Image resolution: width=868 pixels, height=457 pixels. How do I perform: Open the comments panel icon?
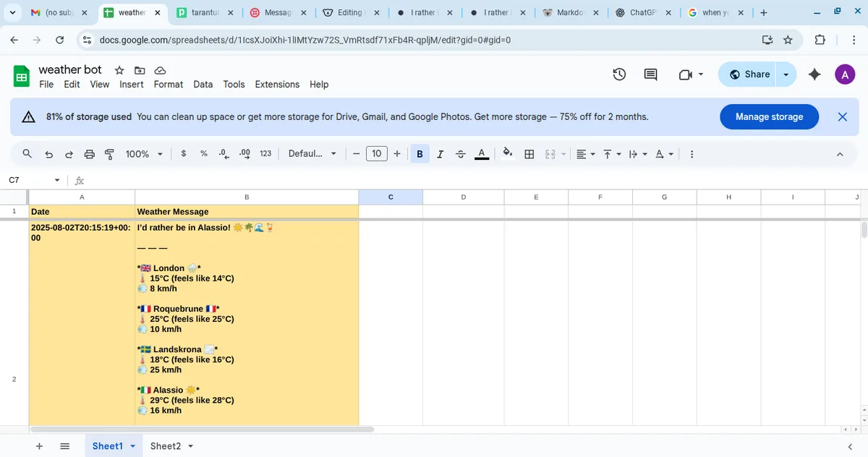(x=650, y=74)
